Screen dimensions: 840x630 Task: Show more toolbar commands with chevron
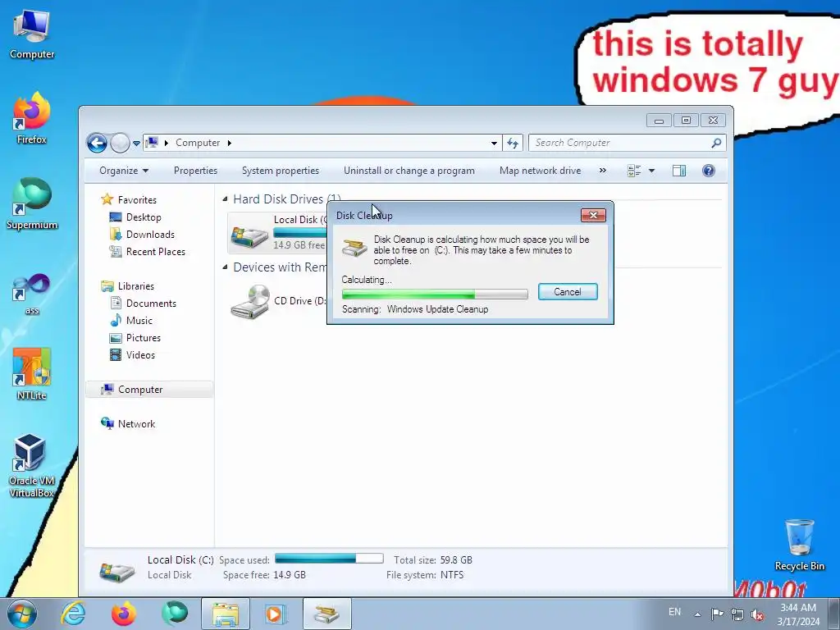603,171
